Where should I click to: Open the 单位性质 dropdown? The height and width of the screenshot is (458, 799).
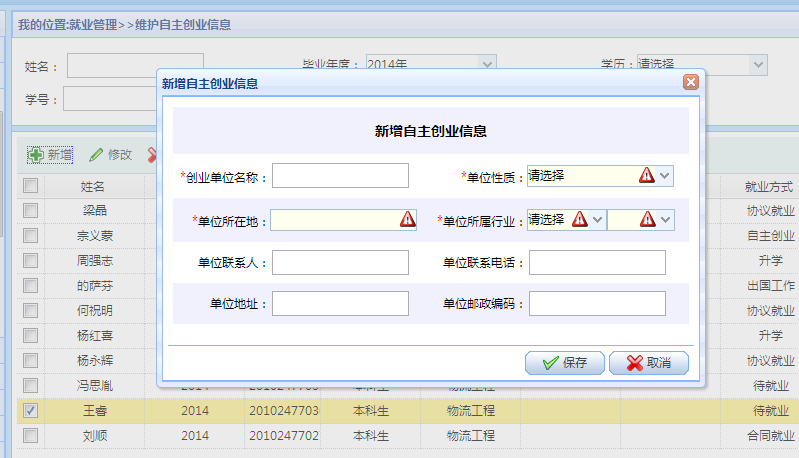coord(664,176)
